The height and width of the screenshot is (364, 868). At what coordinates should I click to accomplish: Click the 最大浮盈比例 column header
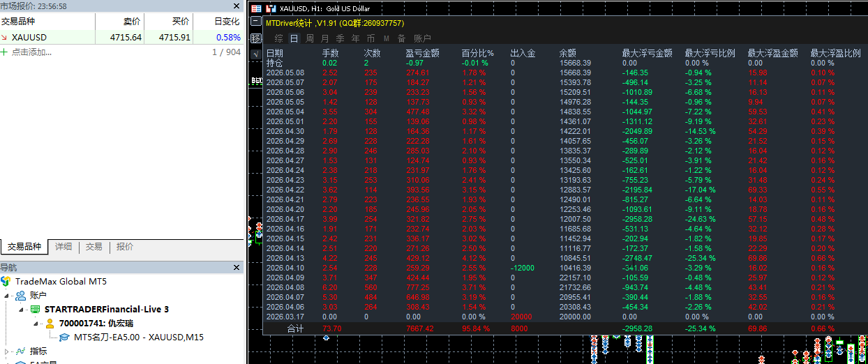point(836,53)
